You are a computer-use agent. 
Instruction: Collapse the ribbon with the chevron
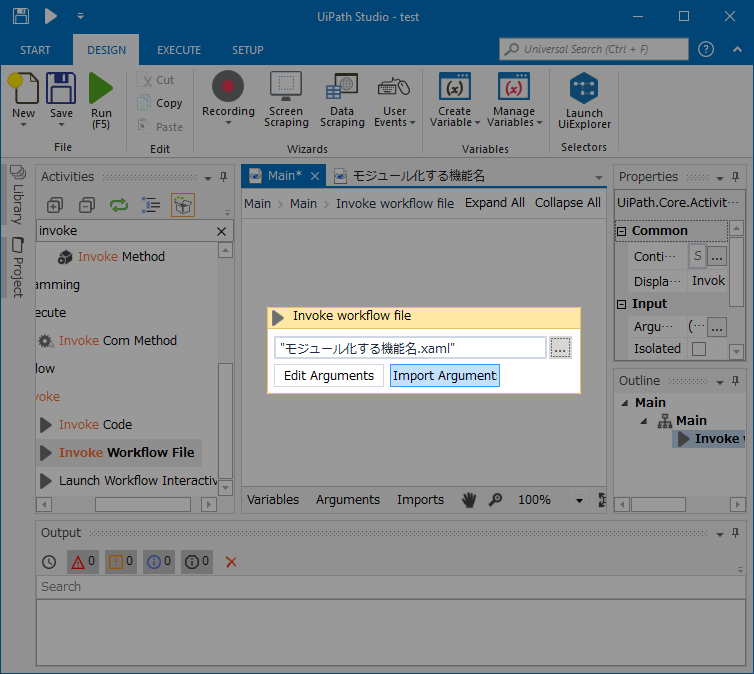(737, 49)
